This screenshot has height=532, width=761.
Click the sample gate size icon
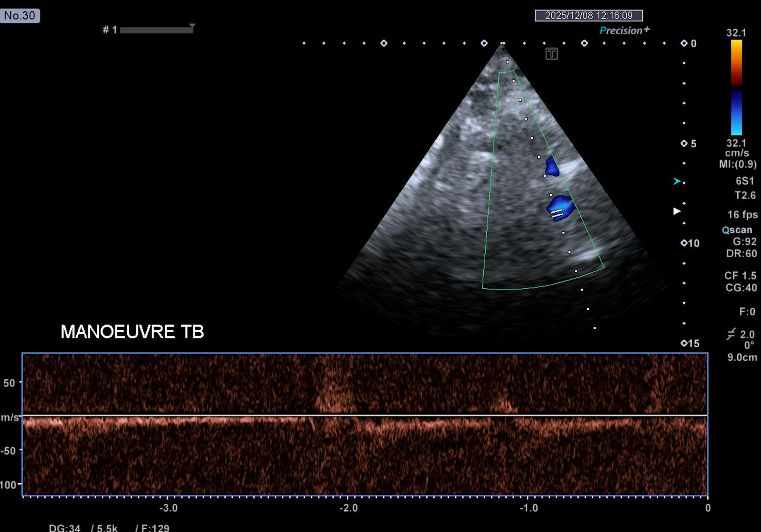[731, 334]
